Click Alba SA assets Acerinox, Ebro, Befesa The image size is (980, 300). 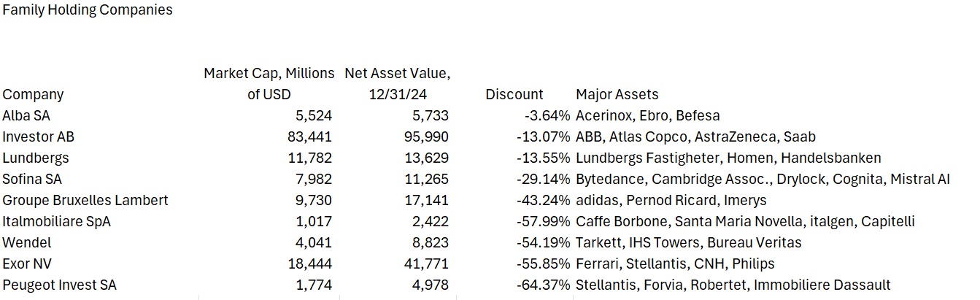(x=647, y=115)
